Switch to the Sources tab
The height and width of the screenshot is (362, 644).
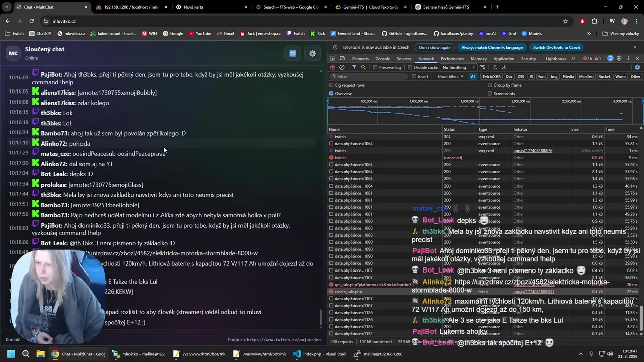[x=404, y=59]
